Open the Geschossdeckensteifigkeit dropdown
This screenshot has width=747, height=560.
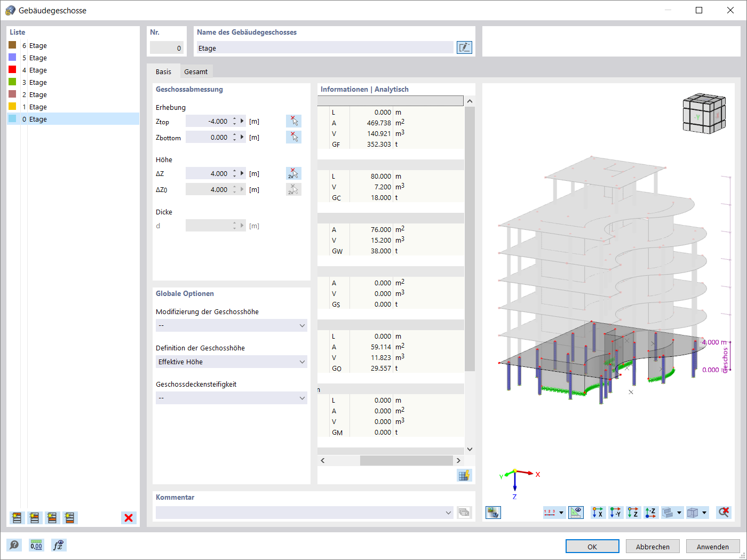tap(232, 398)
